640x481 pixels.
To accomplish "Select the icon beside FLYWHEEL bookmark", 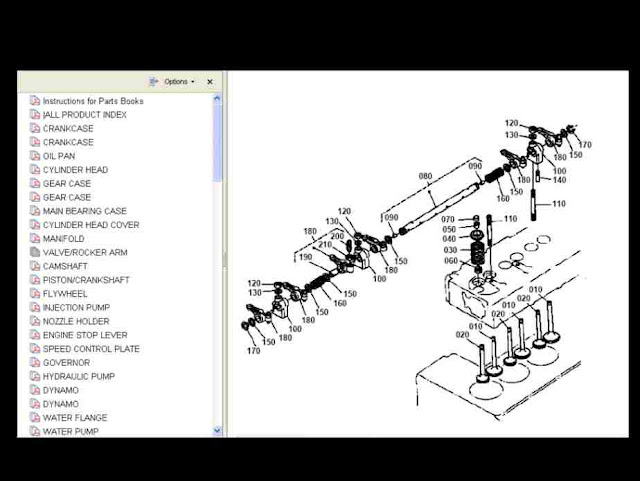I will (35, 294).
